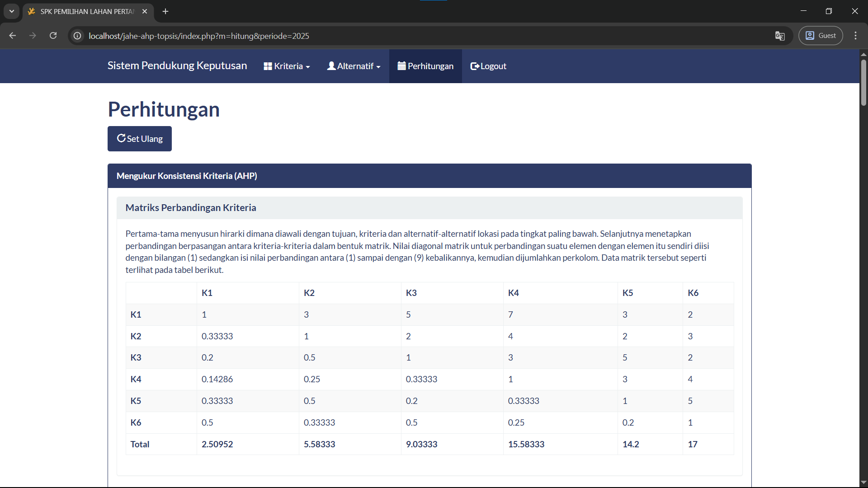
Task: Select the Perhitungan nav tab
Action: point(425,66)
